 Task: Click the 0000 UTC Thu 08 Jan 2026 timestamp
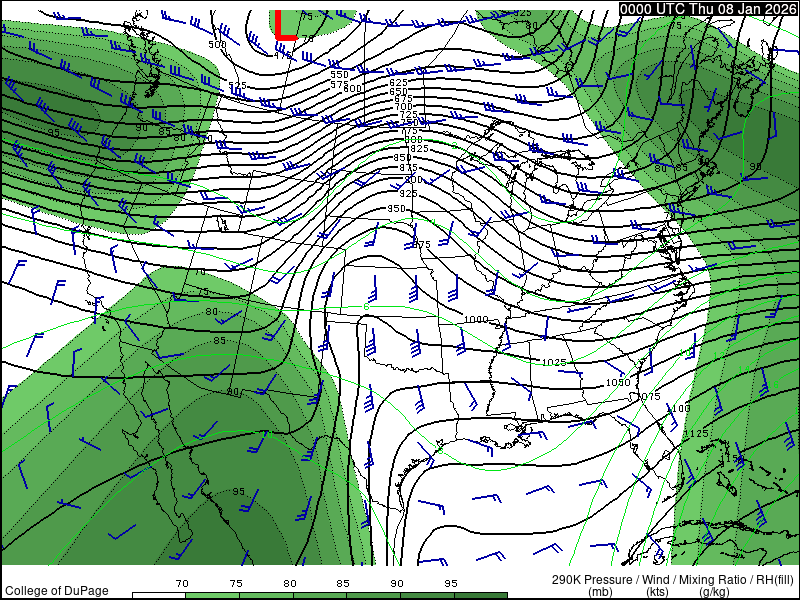(x=708, y=9)
